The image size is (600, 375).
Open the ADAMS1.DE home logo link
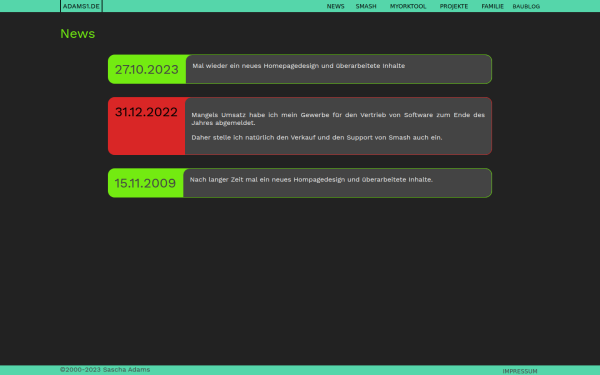(x=81, y=6)
